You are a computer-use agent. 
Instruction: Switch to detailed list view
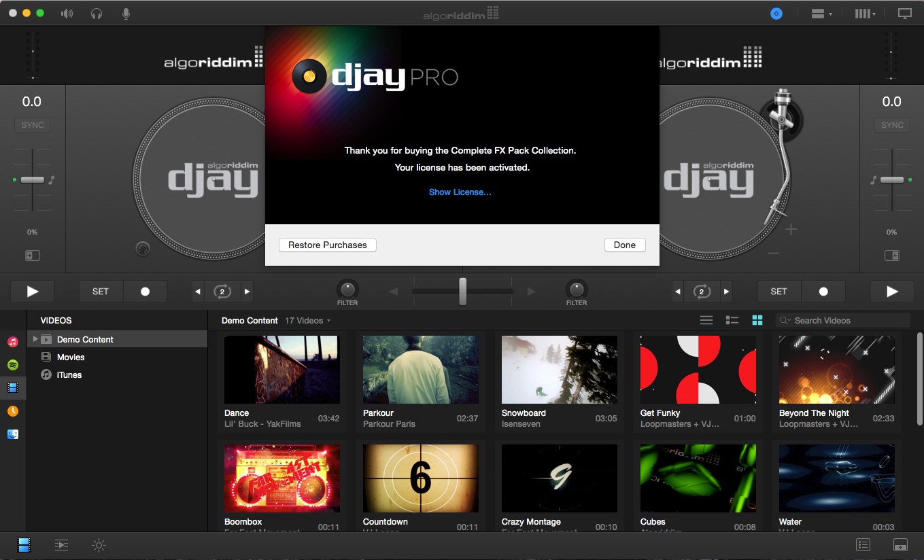(732, 320)
